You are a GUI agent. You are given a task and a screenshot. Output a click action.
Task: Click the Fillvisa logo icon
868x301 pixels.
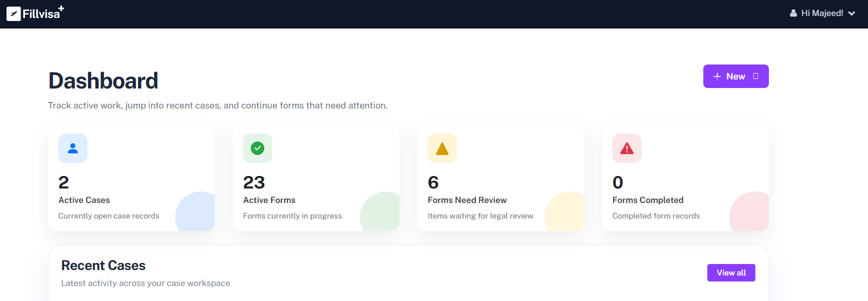14,14
